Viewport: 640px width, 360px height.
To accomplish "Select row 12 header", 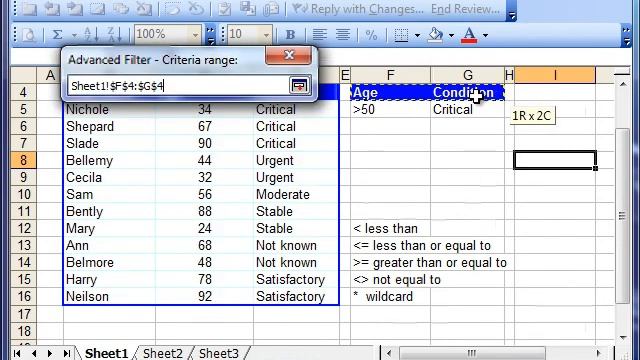I will click(23, 229).
